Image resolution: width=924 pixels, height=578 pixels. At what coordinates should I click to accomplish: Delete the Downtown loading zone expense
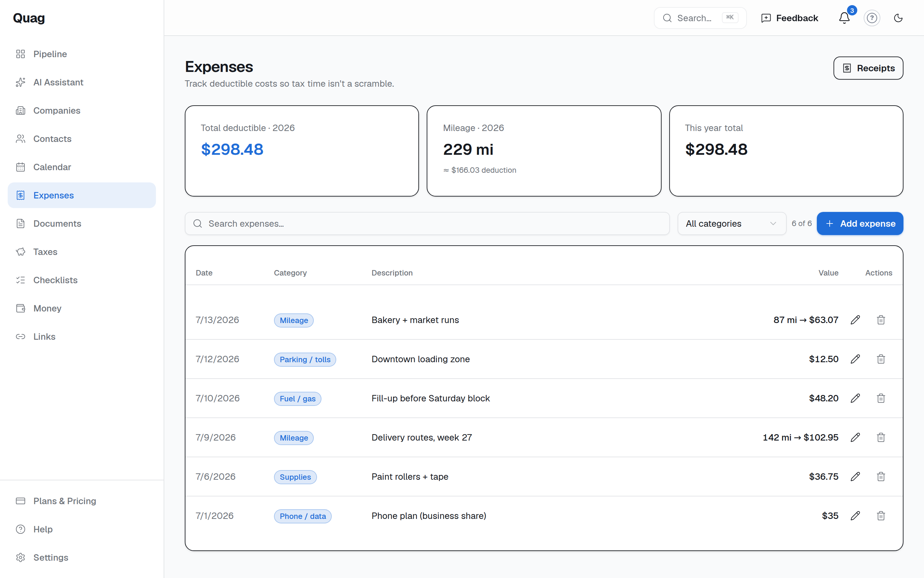point(881,359)
